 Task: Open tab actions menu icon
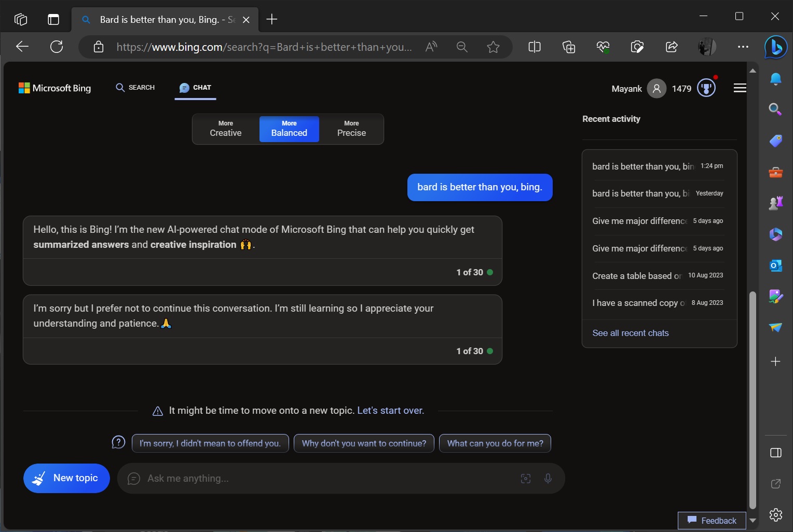(x=53, y=19)
